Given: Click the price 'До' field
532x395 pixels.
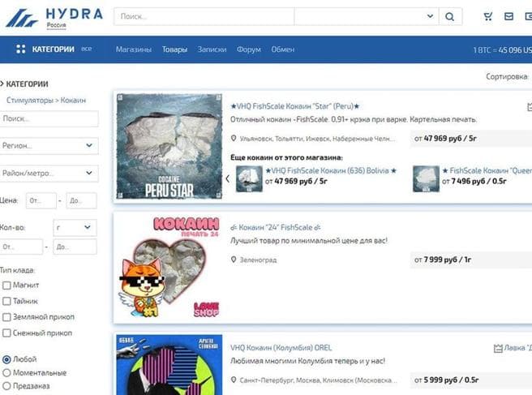Looking at the screenshot, I should [81, 200].
